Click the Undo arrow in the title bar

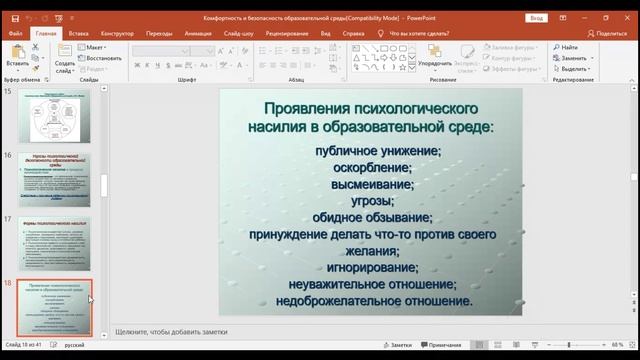(x=29, y=18)
